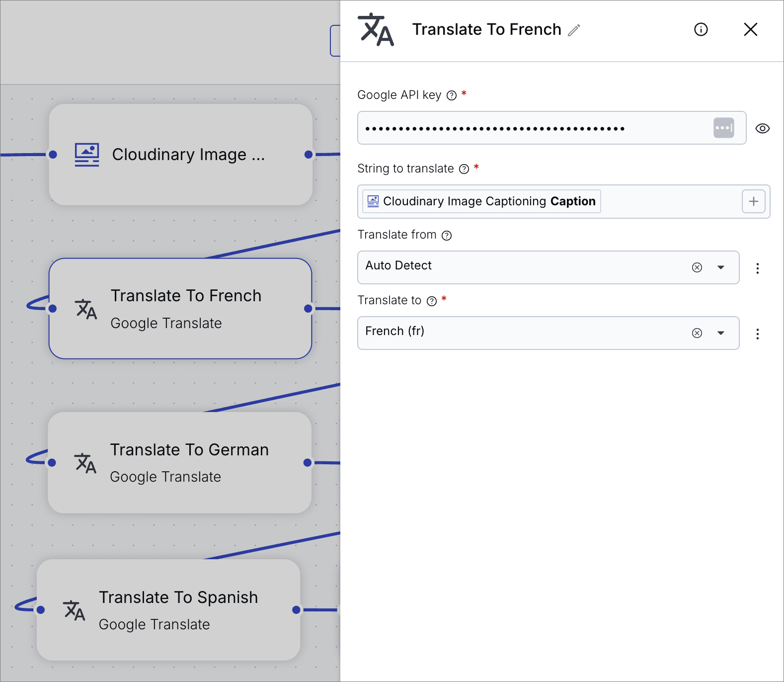Select the Cloudinary Image Captioning Caption chip
This screenshot has width=784, height=682.
click(x=481, y=201)
